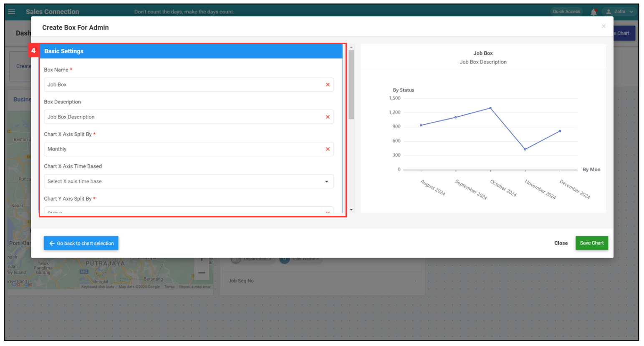Image resolution: width=644 pixels, height=346 pixels.
Task: Save the chart
Action: click(x=591, y=243)
